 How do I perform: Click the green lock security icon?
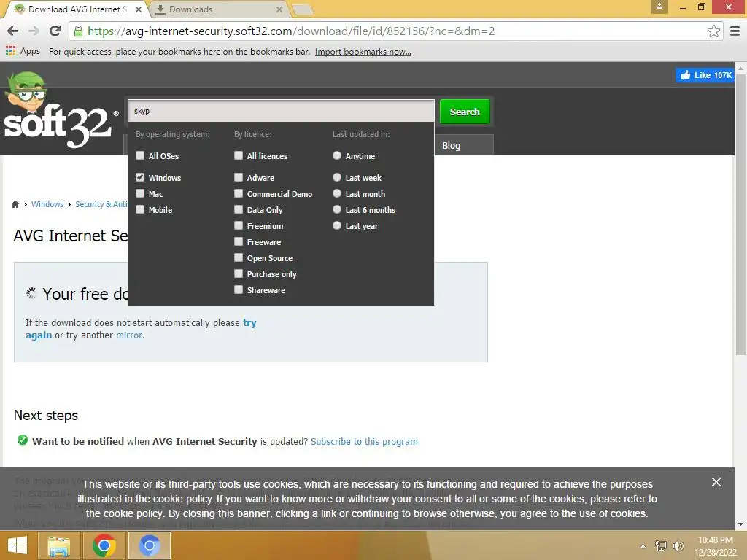pos(79,31)
